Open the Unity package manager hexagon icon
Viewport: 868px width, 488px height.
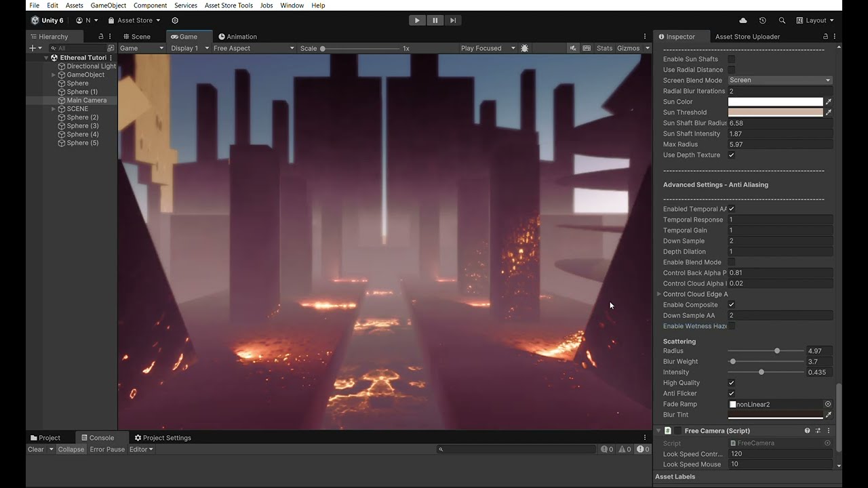[x=175, y=20]
